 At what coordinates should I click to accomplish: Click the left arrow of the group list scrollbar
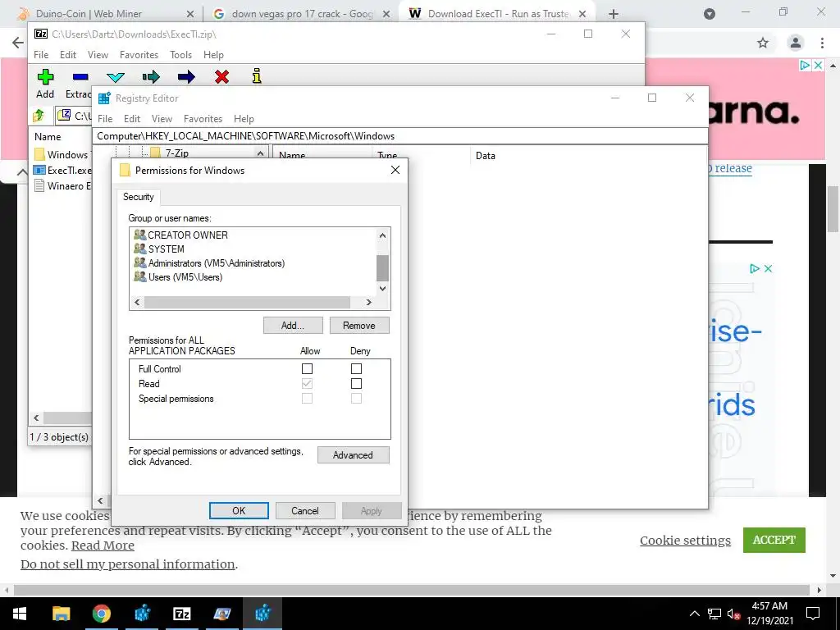(137, 303)
